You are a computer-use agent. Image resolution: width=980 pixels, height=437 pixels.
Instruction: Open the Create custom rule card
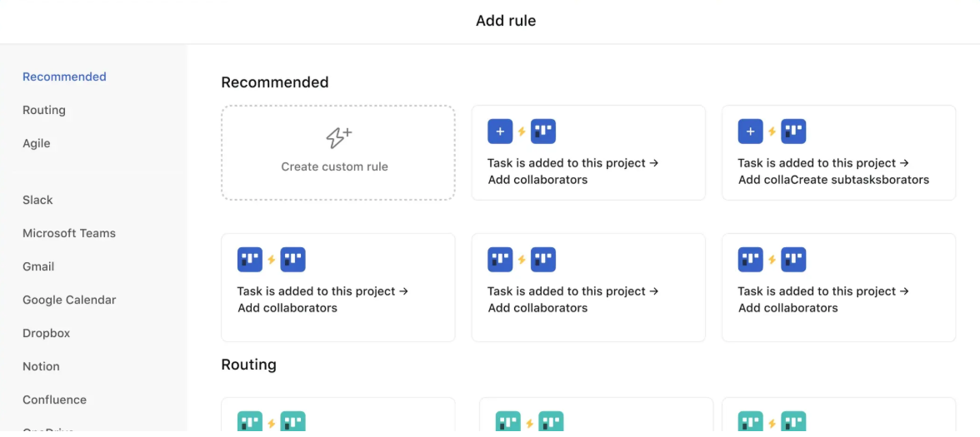[338, 152]
